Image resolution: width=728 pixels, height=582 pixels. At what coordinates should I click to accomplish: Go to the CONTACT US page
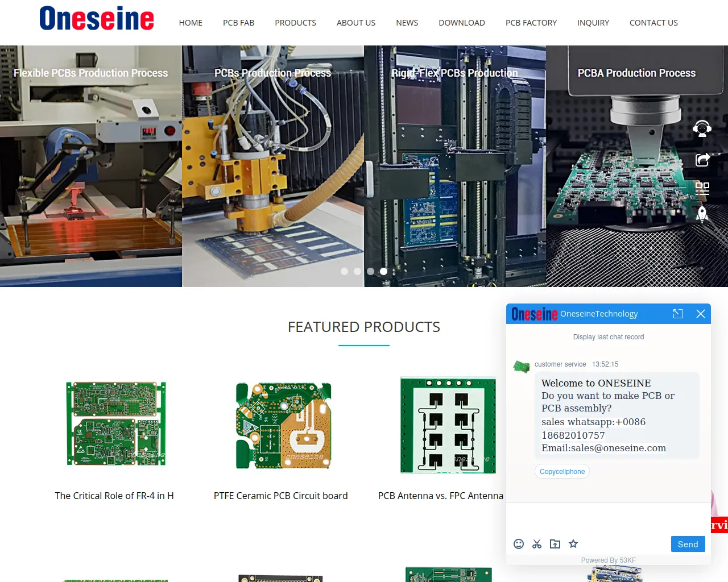pos(653,23)
